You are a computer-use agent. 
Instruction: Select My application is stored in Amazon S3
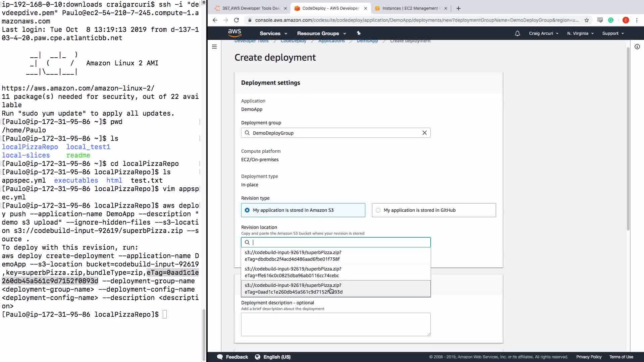pos(247,210)
